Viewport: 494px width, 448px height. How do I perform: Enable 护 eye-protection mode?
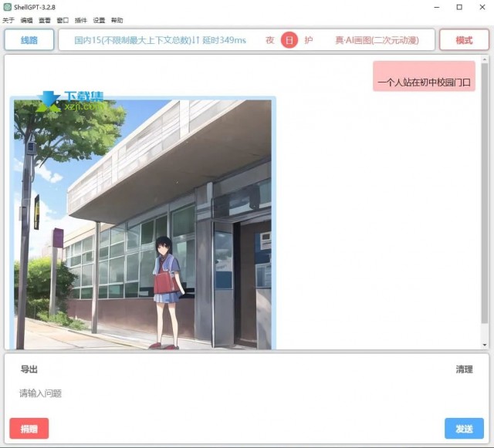coord(309,40)
